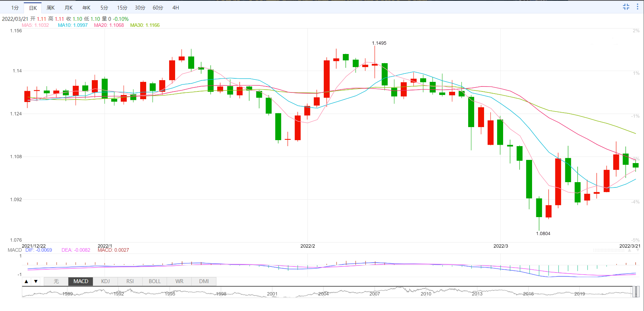644x311 pixels.
Task: Click the gray down triangle near 2022/3/21
Action: [x=638, y=250]
